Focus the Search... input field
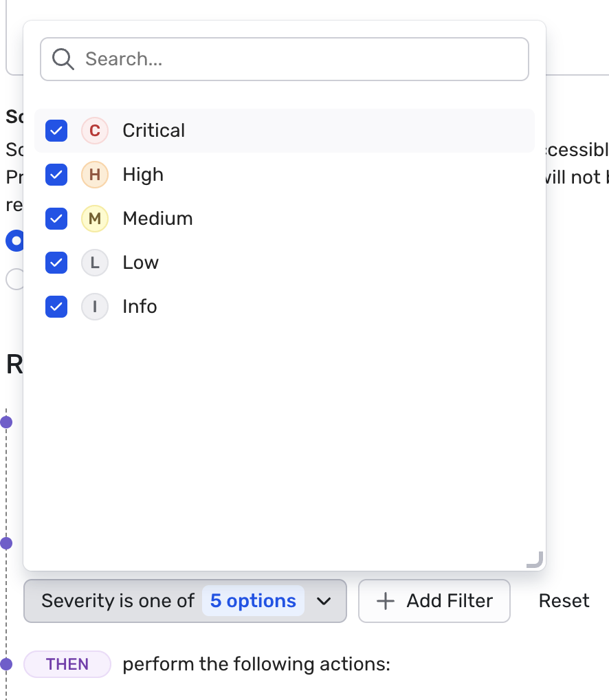Viewport: 609px width, 700px height. coord(285,59)
